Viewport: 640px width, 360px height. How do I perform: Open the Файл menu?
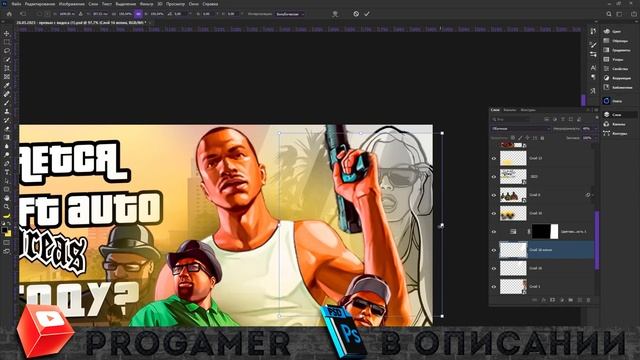(16, 4)
